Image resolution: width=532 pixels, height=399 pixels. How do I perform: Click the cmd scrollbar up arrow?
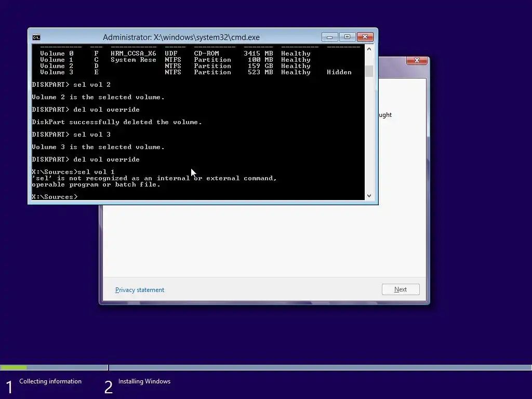369,49
